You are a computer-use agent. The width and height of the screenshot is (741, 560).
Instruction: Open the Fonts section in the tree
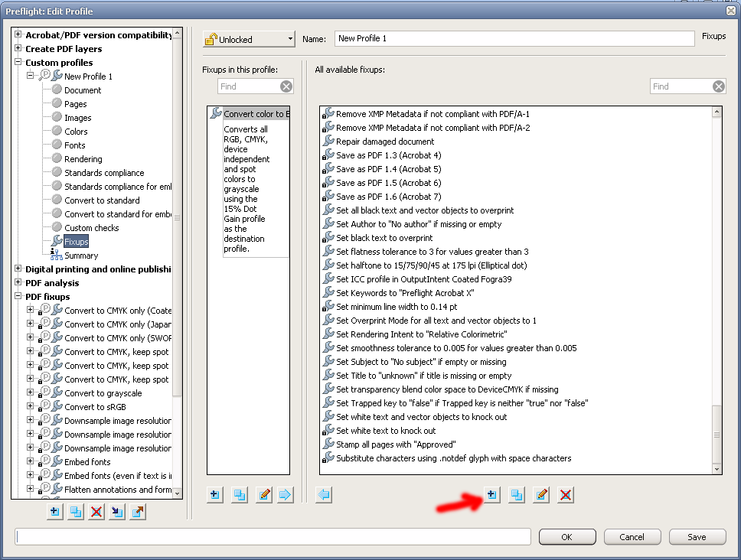75,145
